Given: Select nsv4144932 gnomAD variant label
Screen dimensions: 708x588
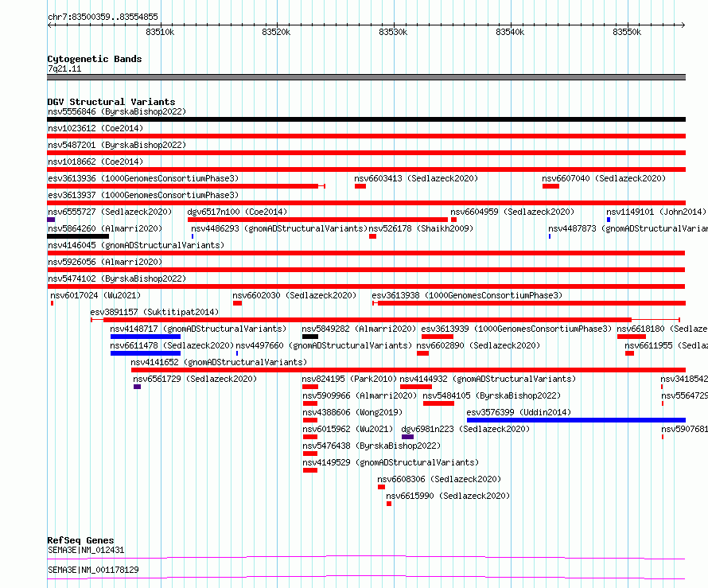Looking at the screenshot, I should tap(488, 379).
